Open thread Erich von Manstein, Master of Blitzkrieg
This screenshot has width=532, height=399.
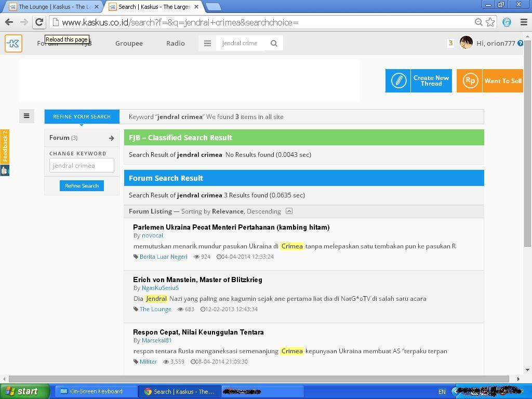197,280
